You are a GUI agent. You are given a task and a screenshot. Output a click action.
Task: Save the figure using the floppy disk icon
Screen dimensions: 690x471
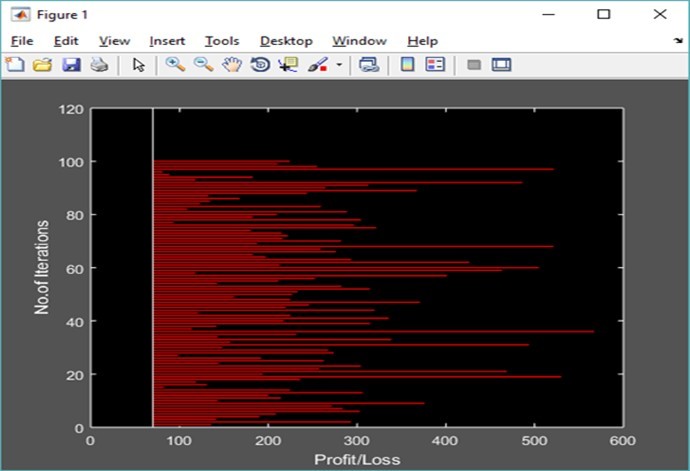(x=70, y=65)
